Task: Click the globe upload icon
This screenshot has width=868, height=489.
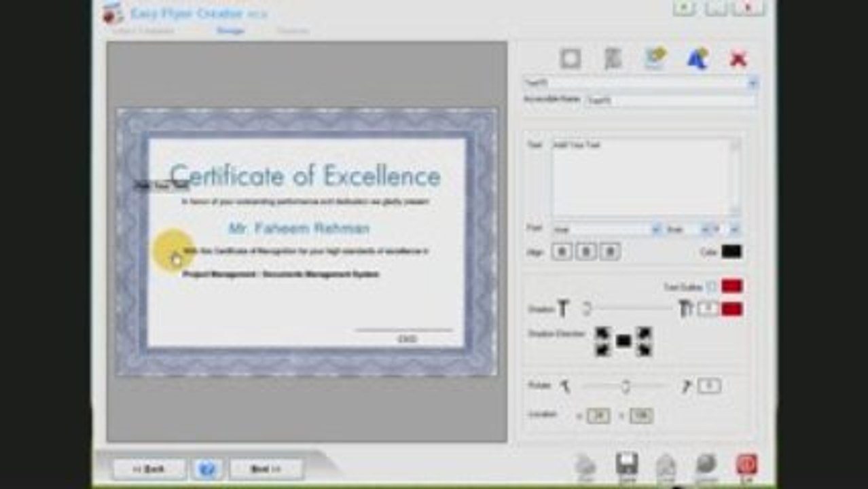Action: click(x=706, y=467)
